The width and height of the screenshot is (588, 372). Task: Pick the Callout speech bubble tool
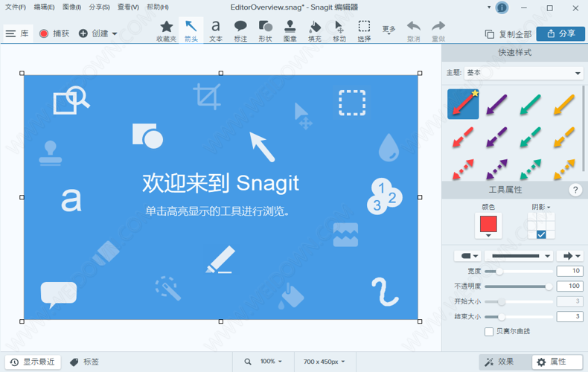click(x=240, y=31)
